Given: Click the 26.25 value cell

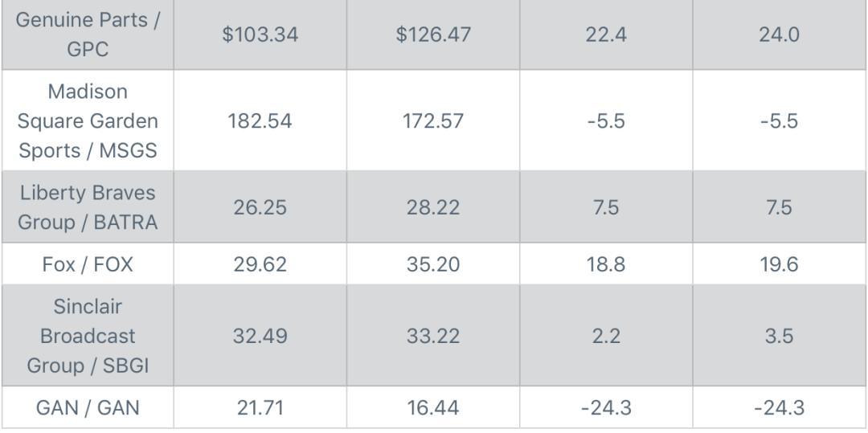Looking at the screenshot, I should [260, 206].
